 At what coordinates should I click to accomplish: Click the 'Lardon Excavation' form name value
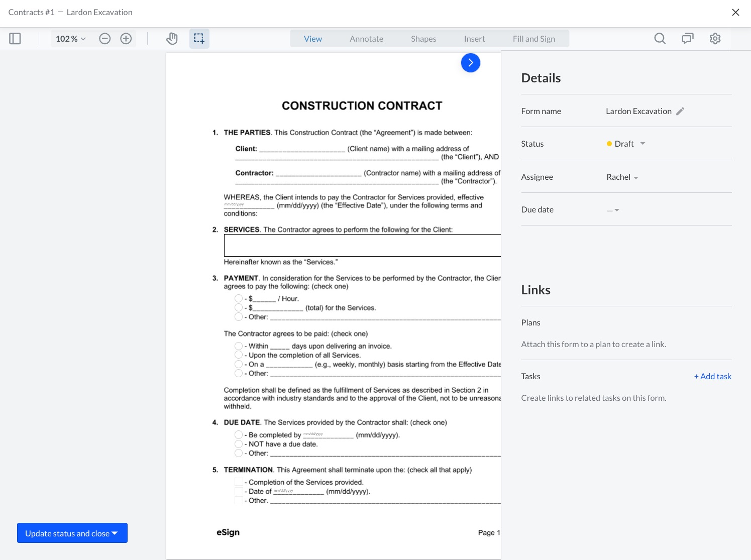tap(638, 111)
